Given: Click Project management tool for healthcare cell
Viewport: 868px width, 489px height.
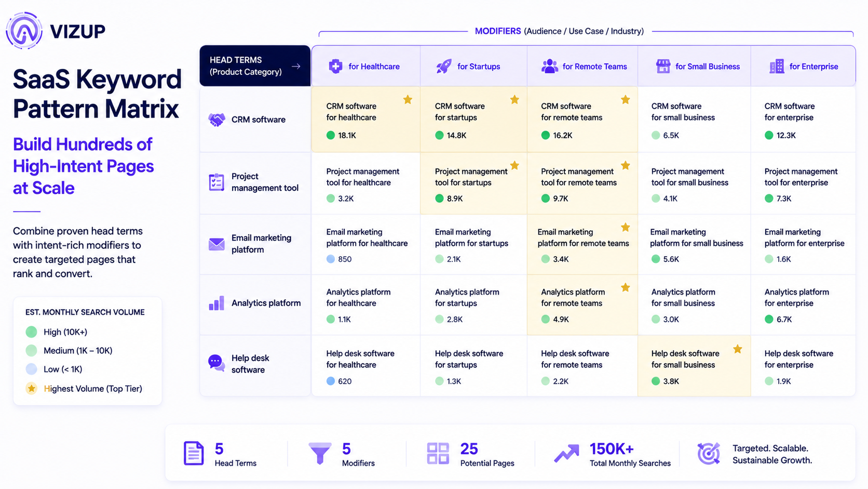Looking at the screenshot, I should pyautogui.click(x=365, y=183).
